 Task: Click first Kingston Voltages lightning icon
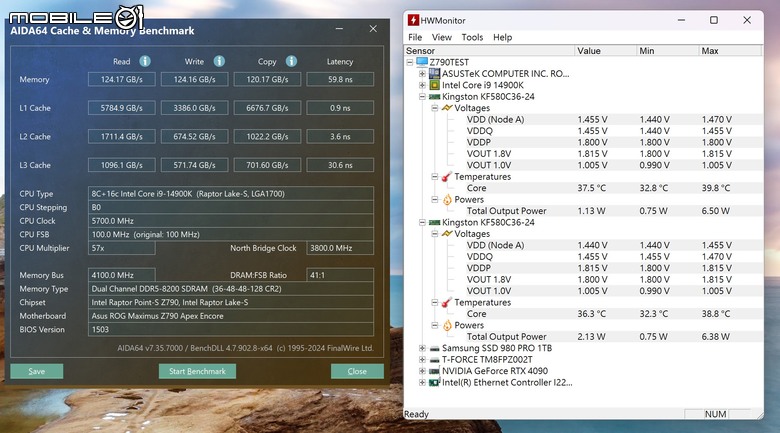tap(447, 108)
